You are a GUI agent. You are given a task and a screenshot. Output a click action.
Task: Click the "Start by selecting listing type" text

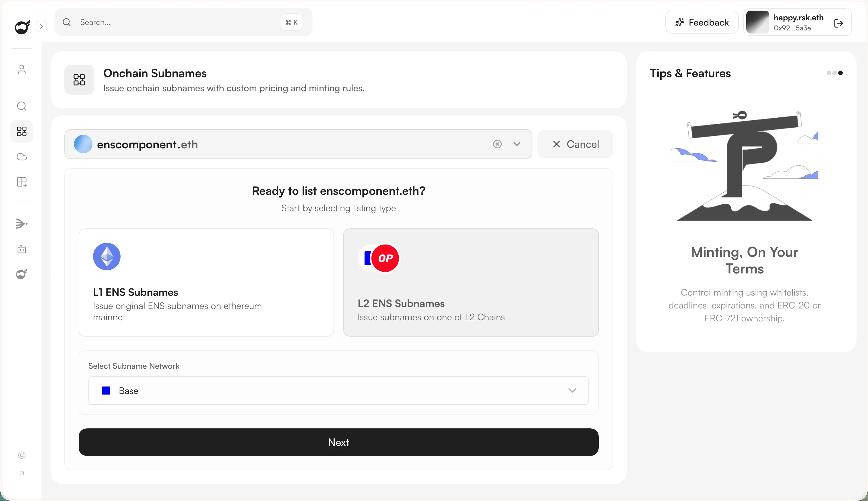(339, 208)
